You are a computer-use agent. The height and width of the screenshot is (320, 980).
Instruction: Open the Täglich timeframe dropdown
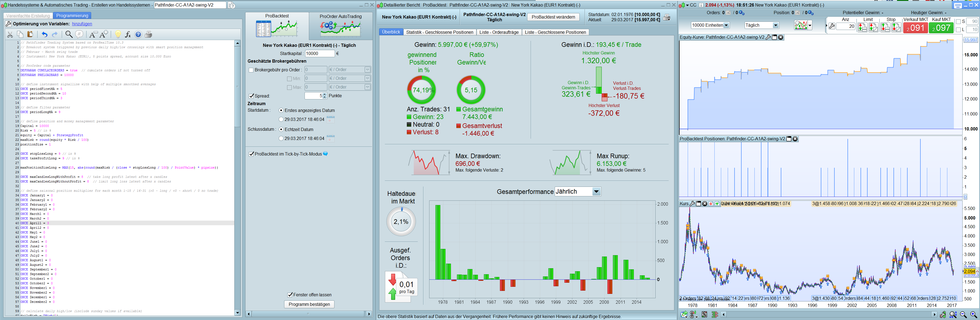tap(775, 26)
